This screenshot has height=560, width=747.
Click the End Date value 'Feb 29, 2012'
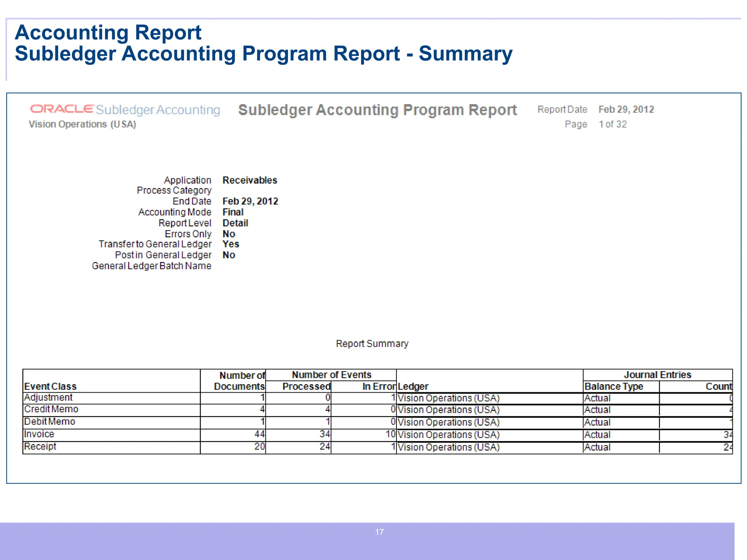coord(250,201)
